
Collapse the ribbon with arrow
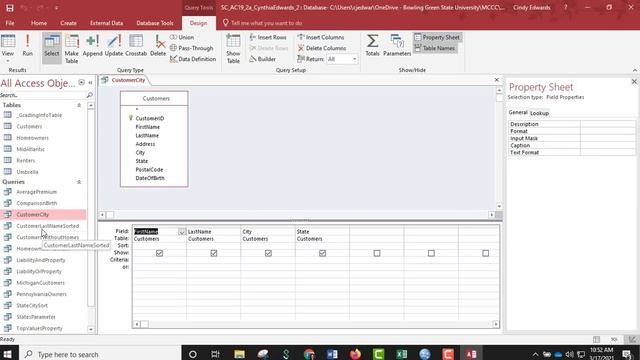[635, 70]
